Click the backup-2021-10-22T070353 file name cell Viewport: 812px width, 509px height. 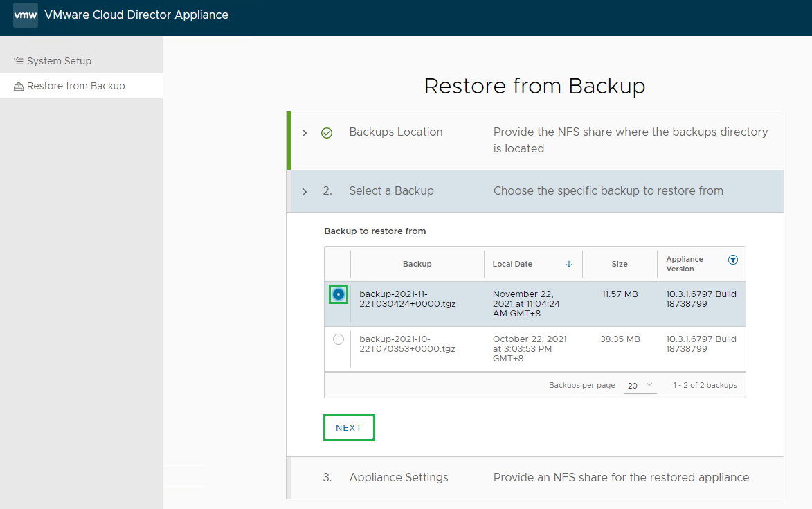[408, 343]
